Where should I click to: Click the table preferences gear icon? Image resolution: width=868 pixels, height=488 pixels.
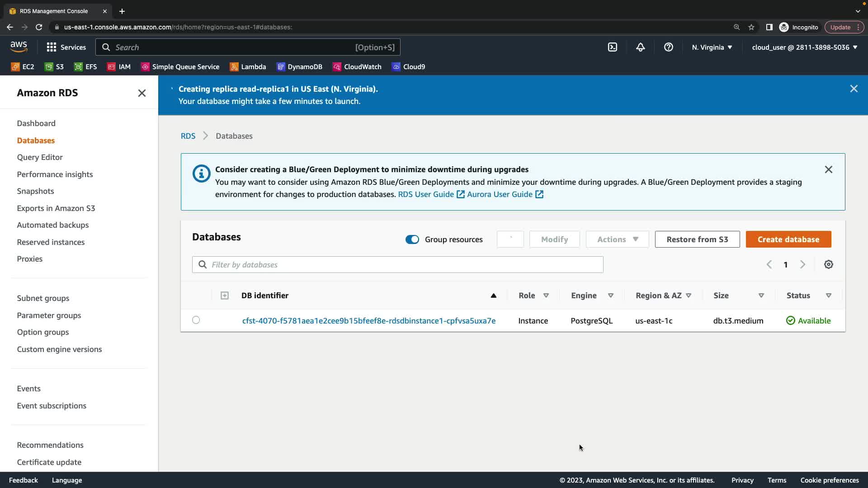(828, 264)
